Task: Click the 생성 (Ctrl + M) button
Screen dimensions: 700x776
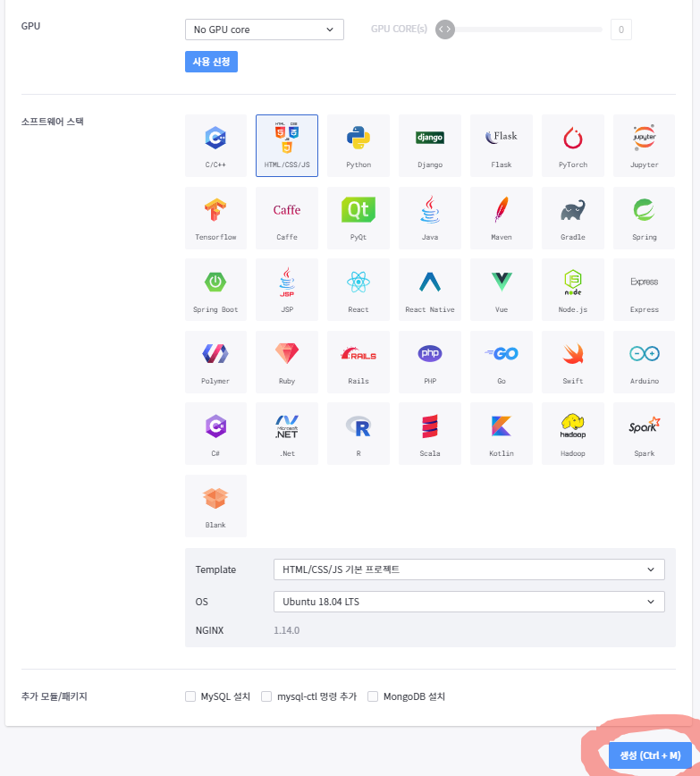Action: (650, 755)
